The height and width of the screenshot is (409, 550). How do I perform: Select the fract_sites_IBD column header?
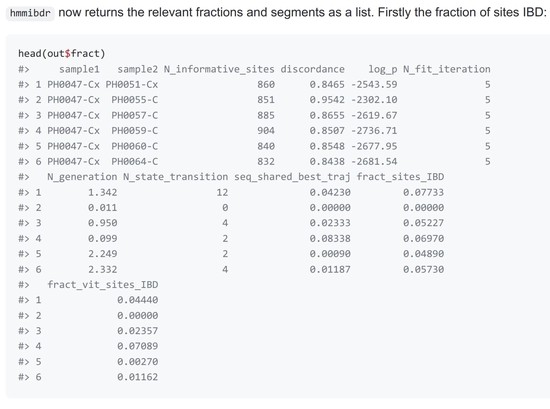click(400, 177)
